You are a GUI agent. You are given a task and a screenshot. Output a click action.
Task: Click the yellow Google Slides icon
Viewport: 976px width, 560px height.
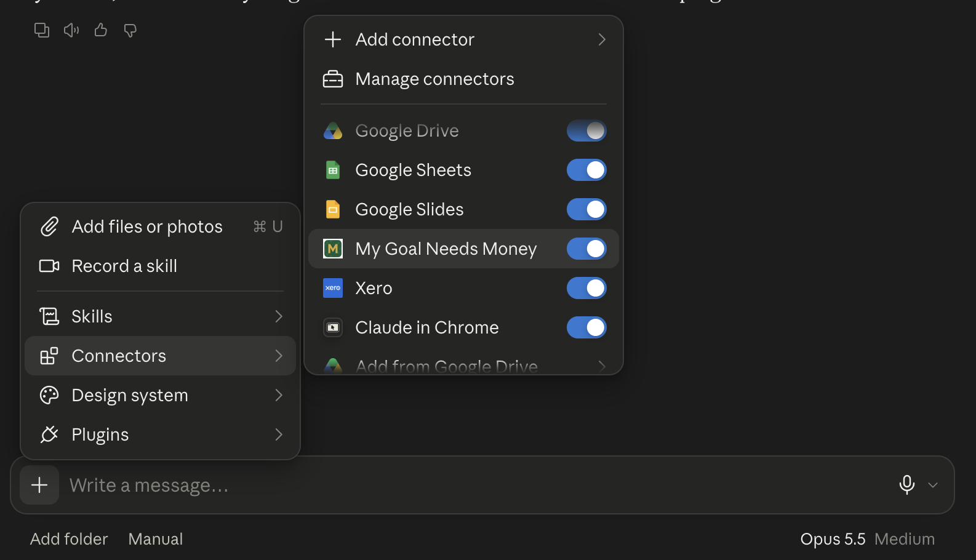click(x=333, y=209)
